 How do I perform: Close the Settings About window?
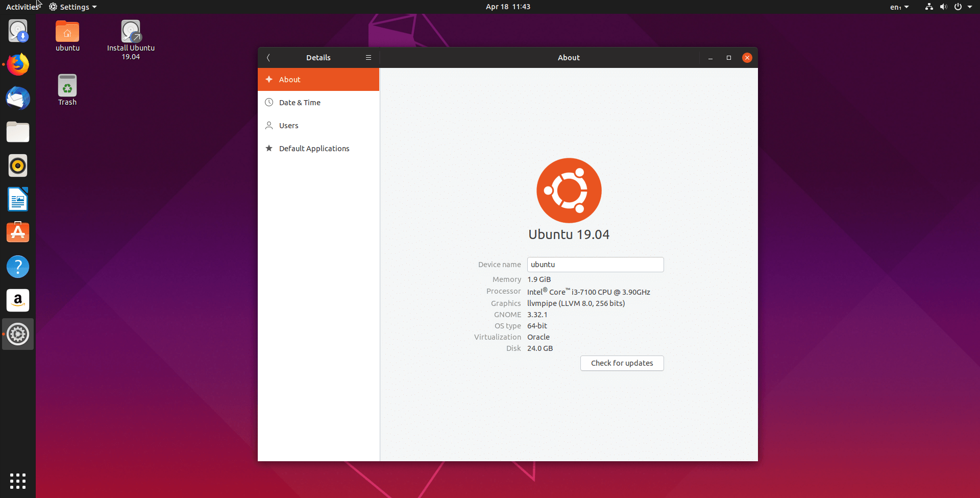pyautogui.click(x=747, y=58)
